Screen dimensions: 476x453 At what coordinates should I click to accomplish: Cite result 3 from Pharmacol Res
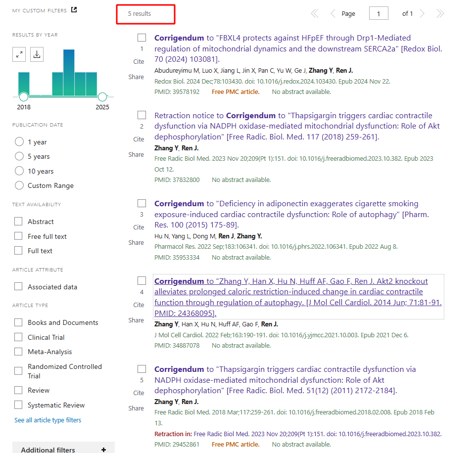click(139, 227)
